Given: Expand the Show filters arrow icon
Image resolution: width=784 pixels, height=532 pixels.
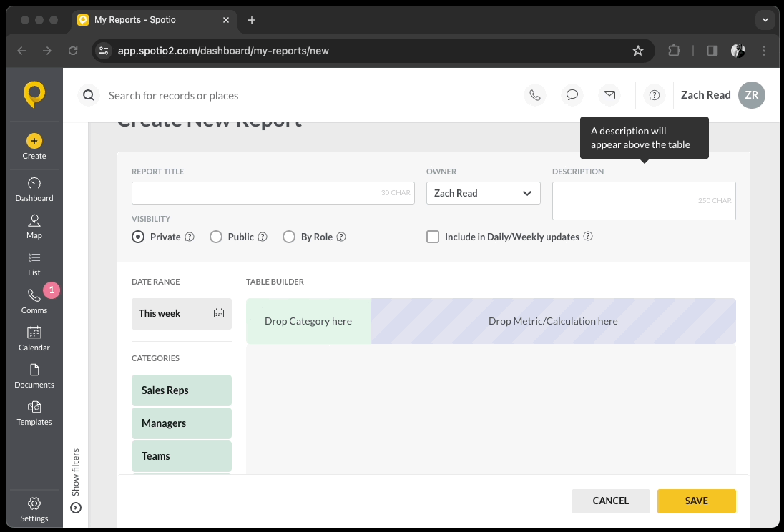Looking at the screenshot, I should [76, 508].
